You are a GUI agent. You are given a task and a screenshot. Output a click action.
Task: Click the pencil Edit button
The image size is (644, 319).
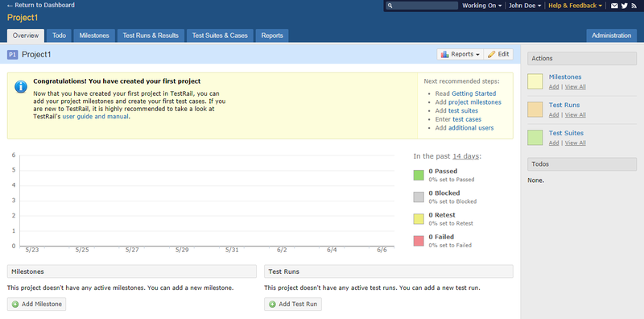pos(498,54)
